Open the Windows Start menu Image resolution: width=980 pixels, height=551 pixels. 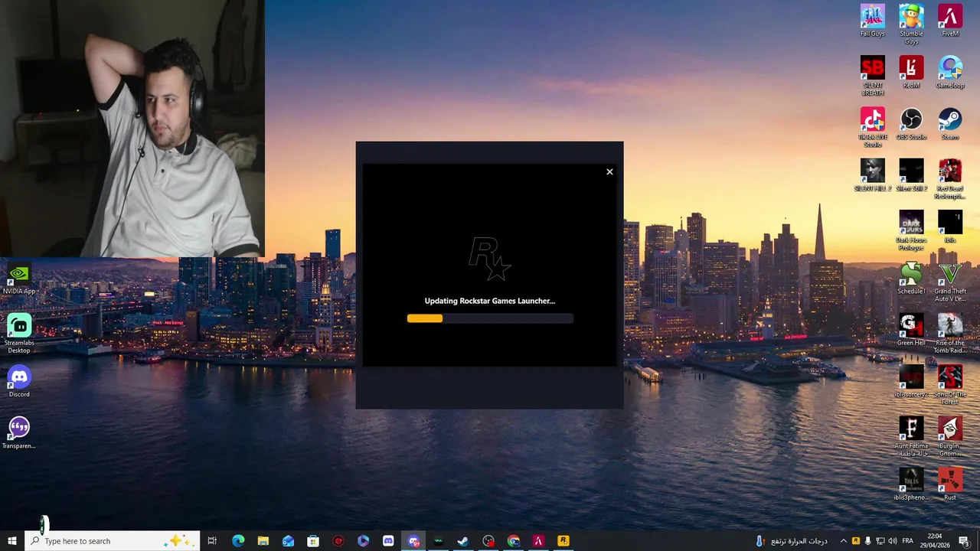pyautogui.click(x=12, y=541)
